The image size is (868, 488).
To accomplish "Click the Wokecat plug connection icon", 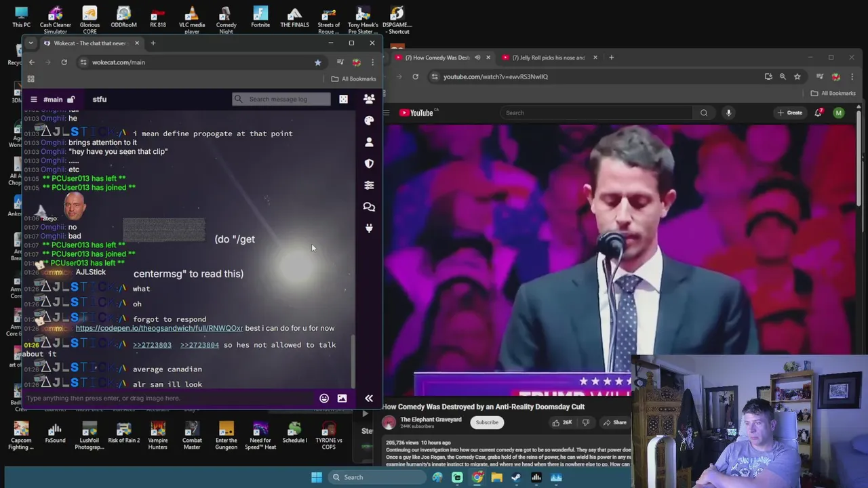I will pos(369,228).
